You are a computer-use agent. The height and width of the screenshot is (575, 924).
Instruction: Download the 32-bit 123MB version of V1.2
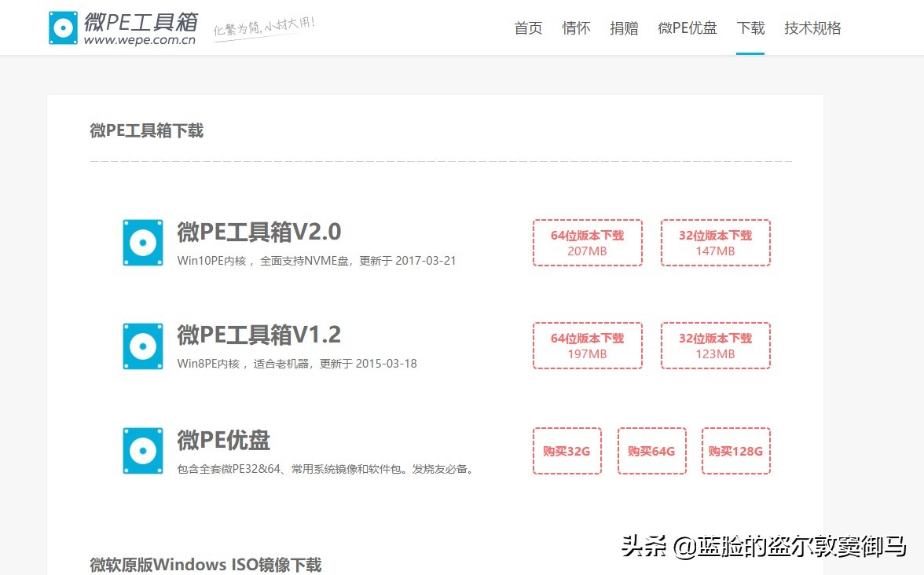point(715,345)
